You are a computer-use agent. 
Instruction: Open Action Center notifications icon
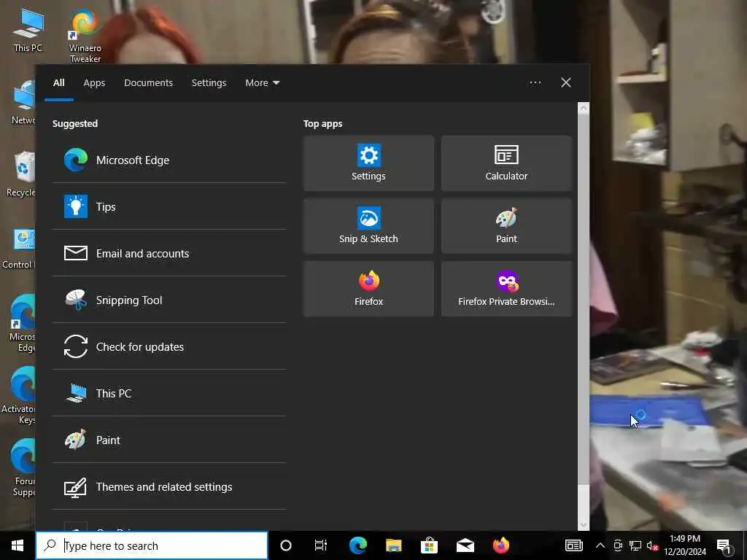(x=724, y=545)
